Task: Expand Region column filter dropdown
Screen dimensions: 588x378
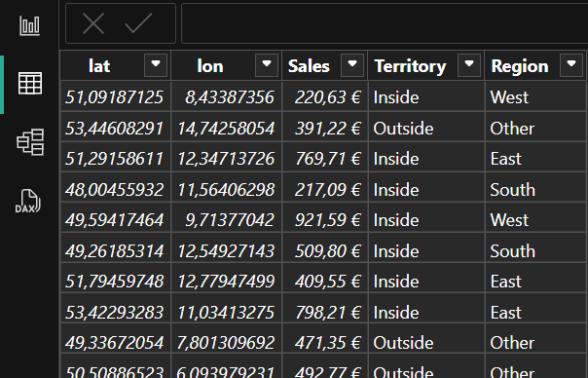Action: (x=571, y=65)
